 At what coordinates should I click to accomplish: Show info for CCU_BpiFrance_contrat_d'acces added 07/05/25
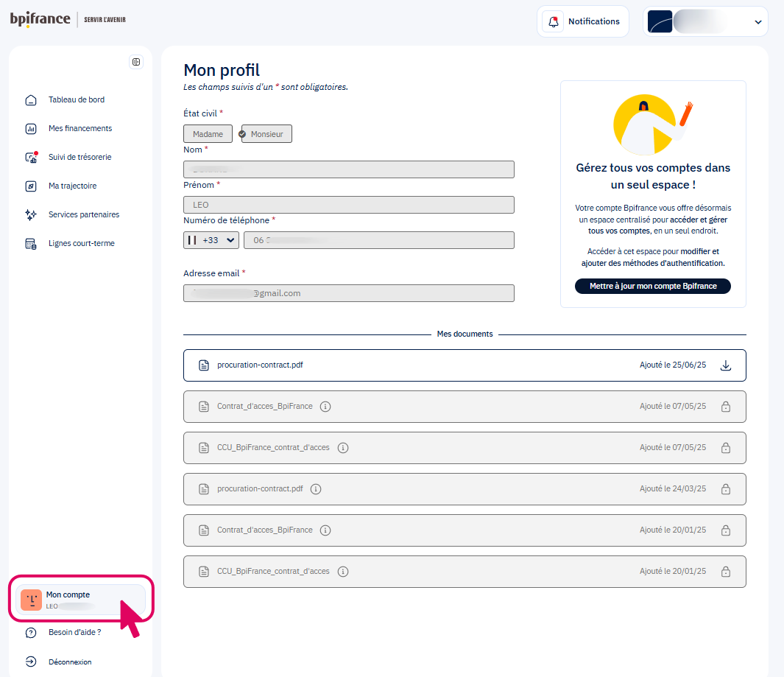[x=343, y=448]
